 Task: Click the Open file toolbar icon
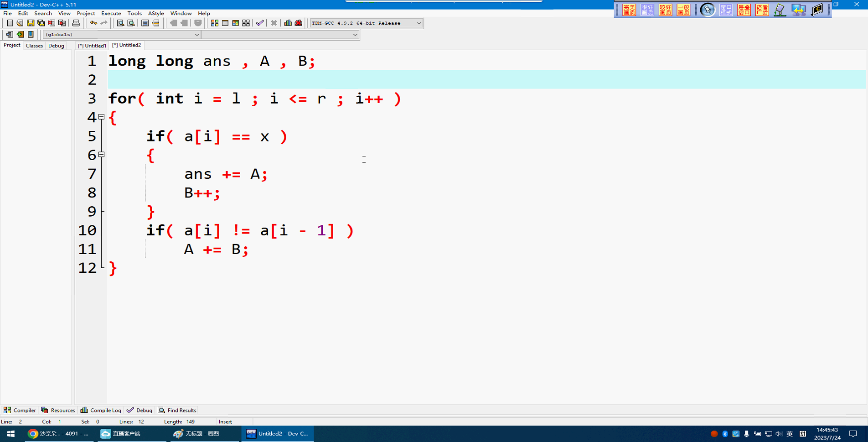coord(20,23)
